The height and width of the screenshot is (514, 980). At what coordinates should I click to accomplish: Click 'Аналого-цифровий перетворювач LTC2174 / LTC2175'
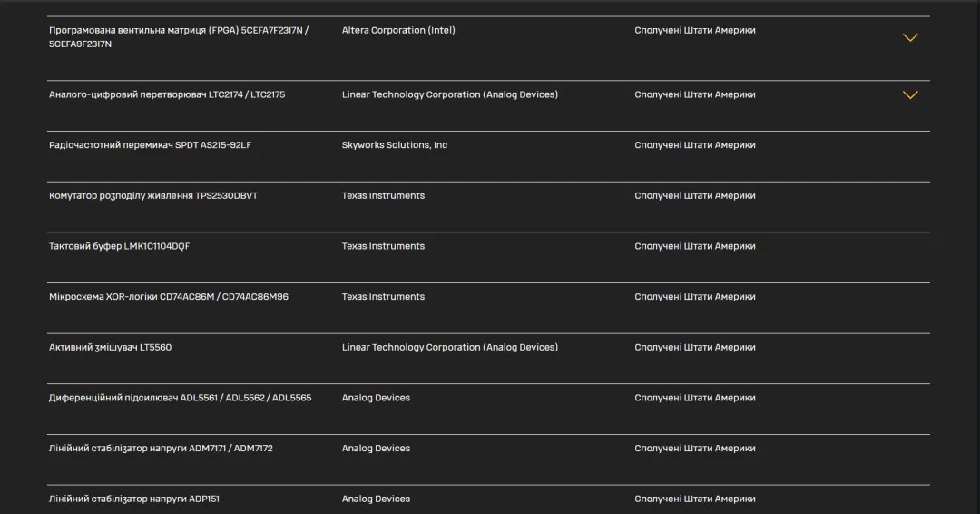(167, 94)
